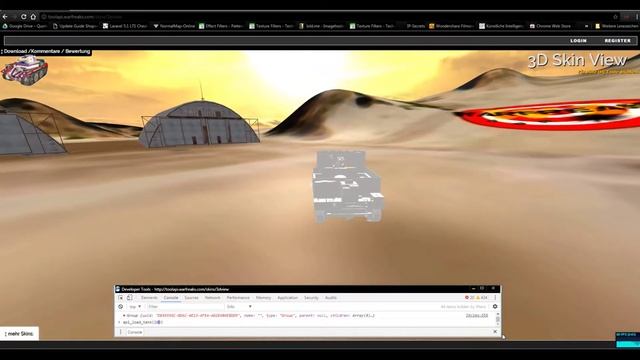This screenshot has width=640, height=360.
Task: Click the LOGIN button
Action: click(578, 40)
